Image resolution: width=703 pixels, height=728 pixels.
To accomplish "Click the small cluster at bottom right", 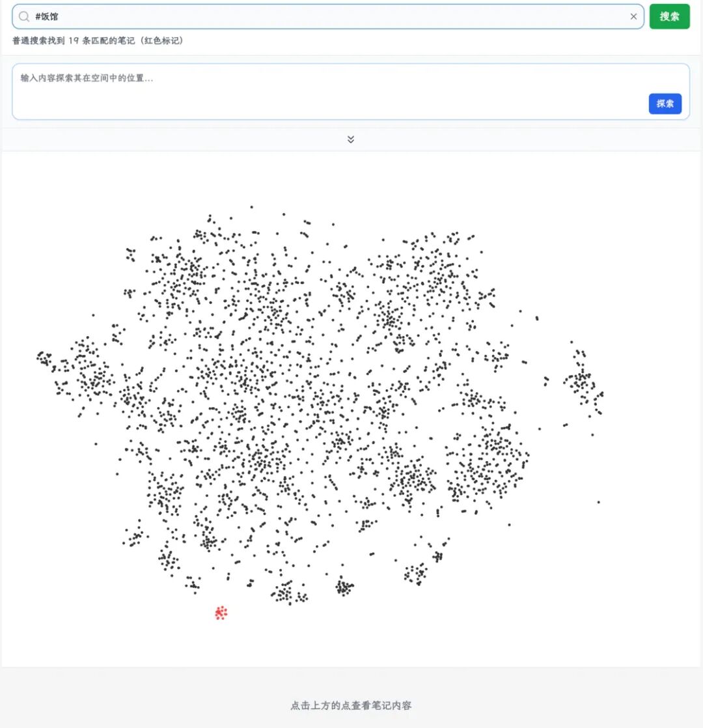I will click(415, 574).
